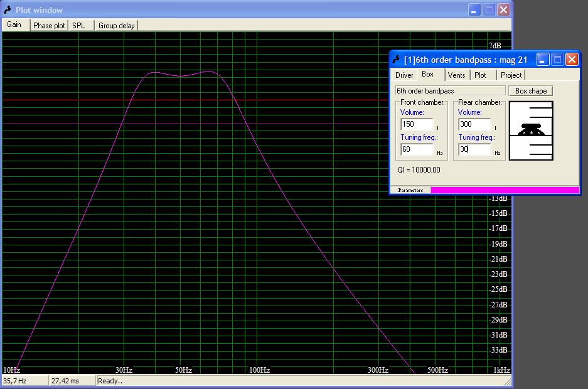Maximize the 6th order bandpass window
588x389 pixels.
tap(557, 59)
